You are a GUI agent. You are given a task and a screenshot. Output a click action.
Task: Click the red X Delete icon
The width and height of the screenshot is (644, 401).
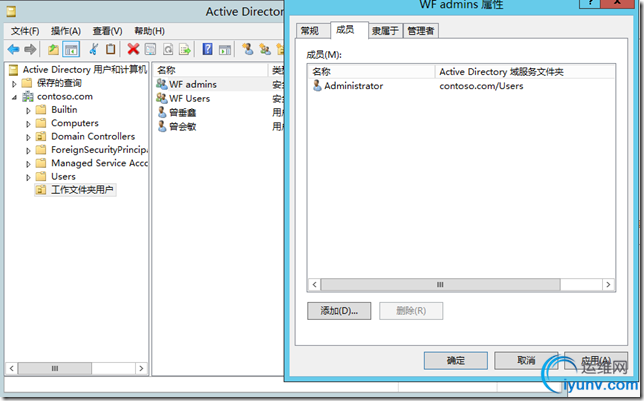(x=133, y=49)
